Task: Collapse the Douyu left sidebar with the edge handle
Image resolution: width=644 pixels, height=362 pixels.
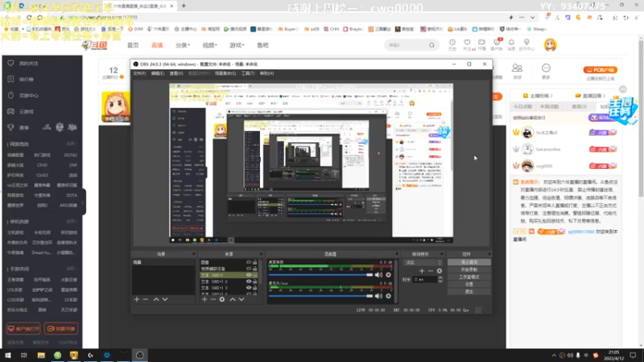Action: pyautogui.click(x=84, y=202)
